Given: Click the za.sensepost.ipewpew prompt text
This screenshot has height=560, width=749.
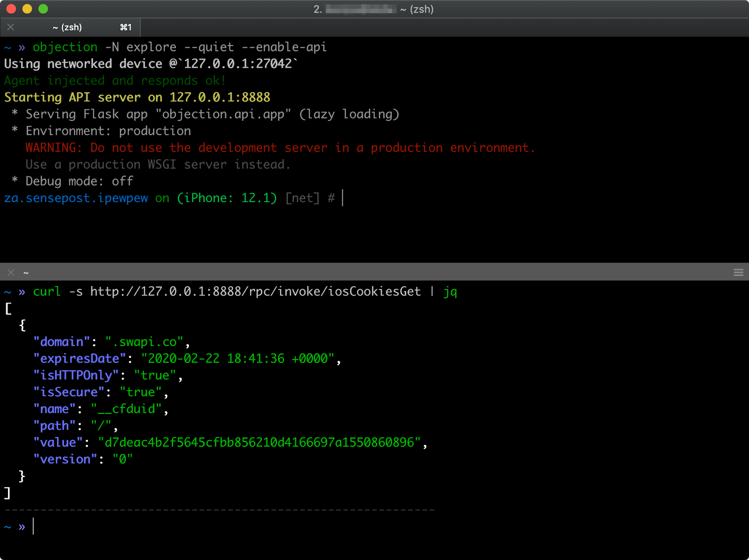Looking at the screenshot, I should 76,198.
